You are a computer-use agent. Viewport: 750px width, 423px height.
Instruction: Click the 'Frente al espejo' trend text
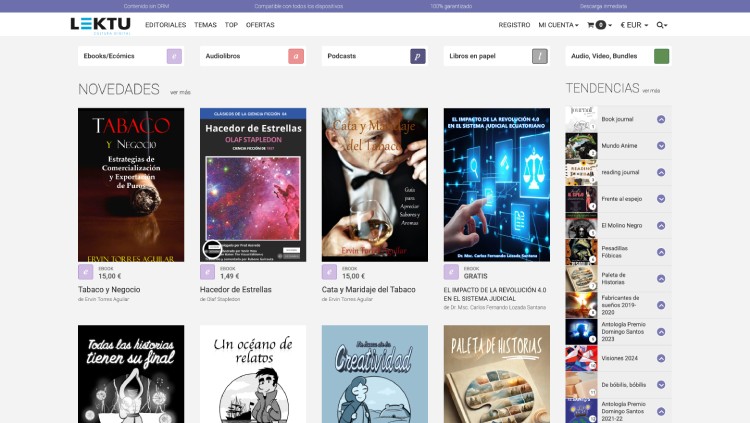pyautogui.click(x=622, y=199)
